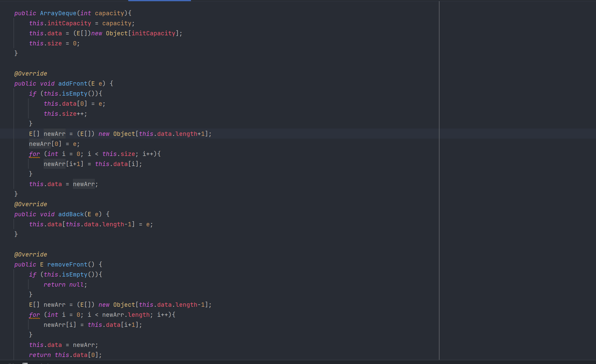Screen dimensions: 596x364
Task: Click the return this.data[0] statement
Action: (65, 355)
